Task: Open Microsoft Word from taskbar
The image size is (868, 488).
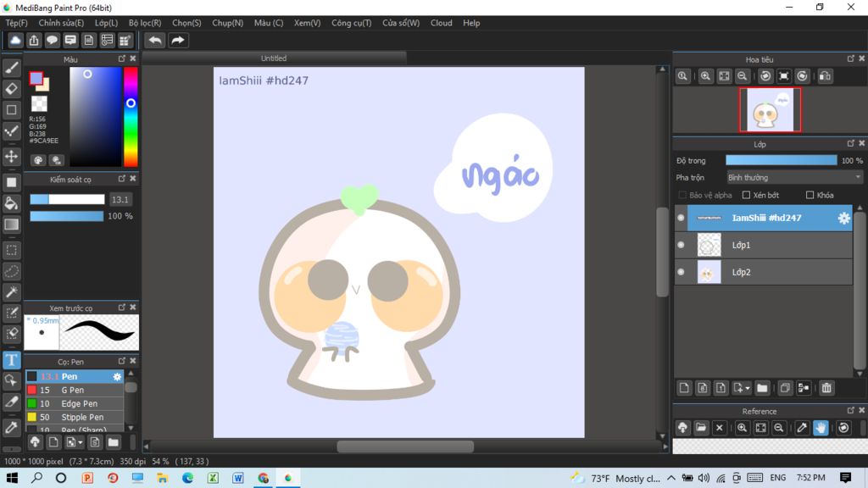Action: pos(238,478)
